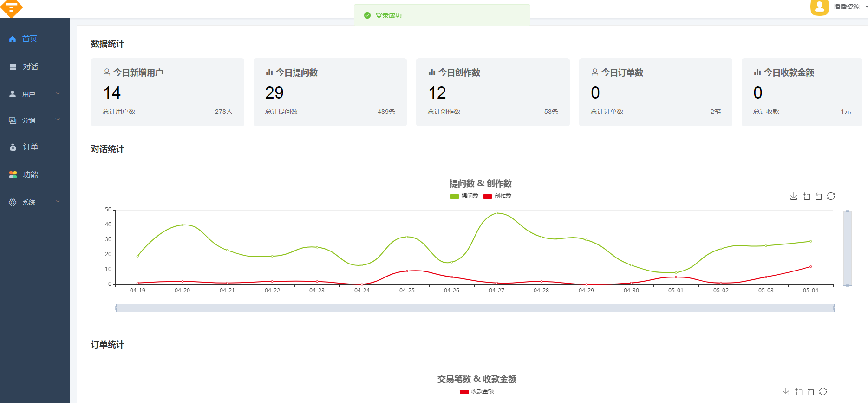This screenshot has height=403, width=868.
Task: Restore the 交易笔数 & 收款金额 chart with refresh icon
Action: [823, 392]
